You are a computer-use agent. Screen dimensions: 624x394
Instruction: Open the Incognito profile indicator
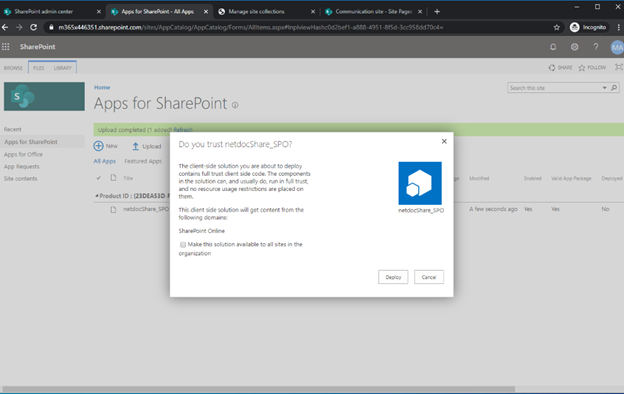click(588, 27)
